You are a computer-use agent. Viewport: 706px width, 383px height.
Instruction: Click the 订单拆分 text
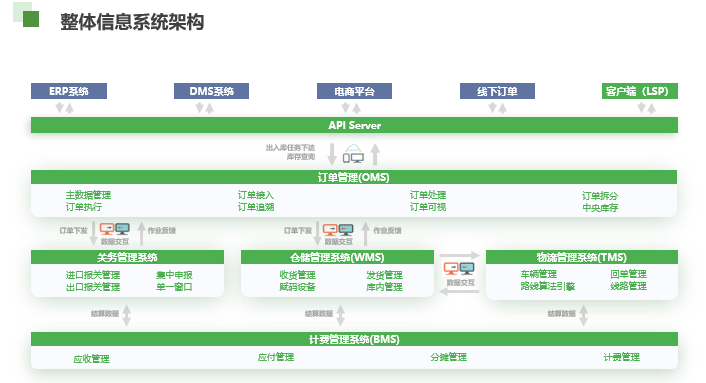600,196
